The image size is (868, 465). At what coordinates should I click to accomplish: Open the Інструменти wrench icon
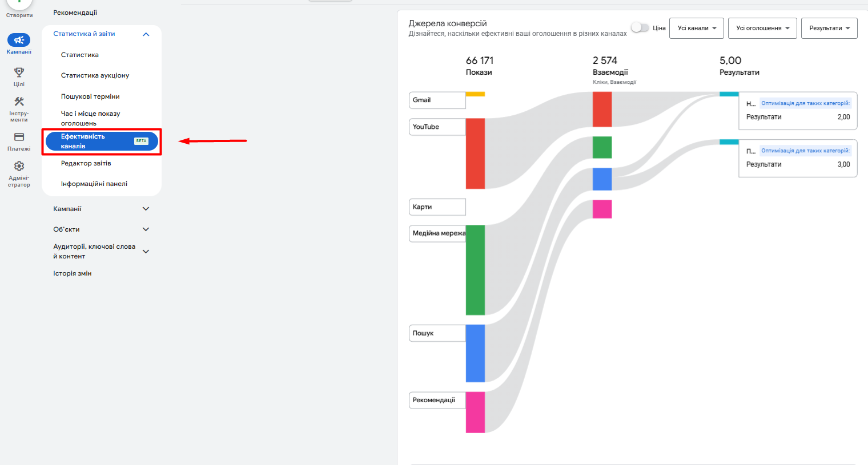pos(19,102)
